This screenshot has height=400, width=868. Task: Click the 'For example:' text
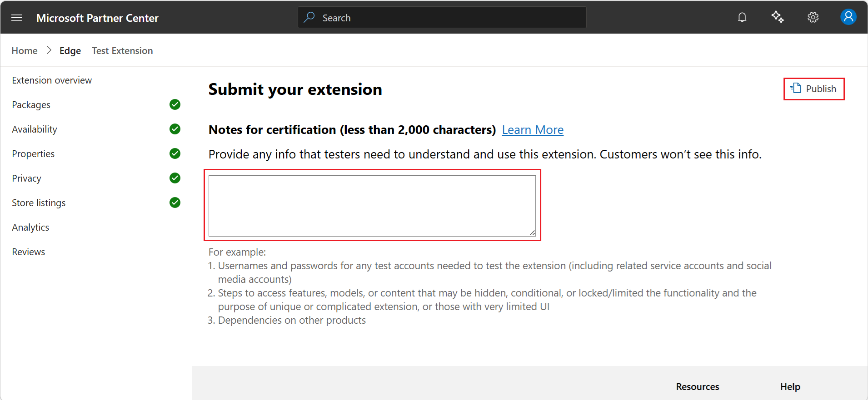237,252
